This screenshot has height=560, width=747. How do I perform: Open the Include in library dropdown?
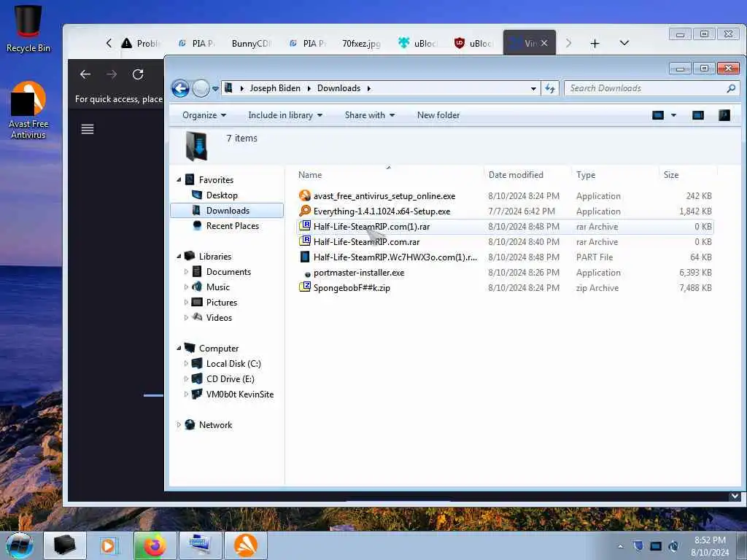tap(285, 115)
